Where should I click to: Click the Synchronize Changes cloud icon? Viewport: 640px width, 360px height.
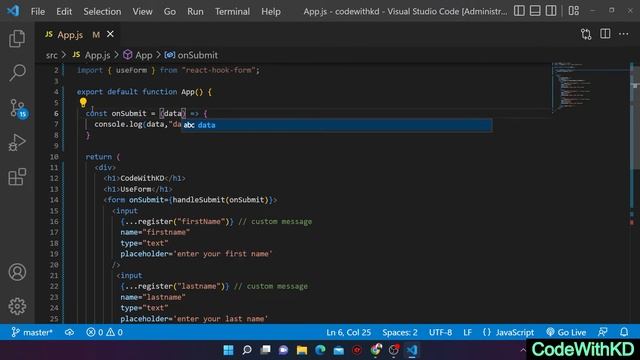69,332
